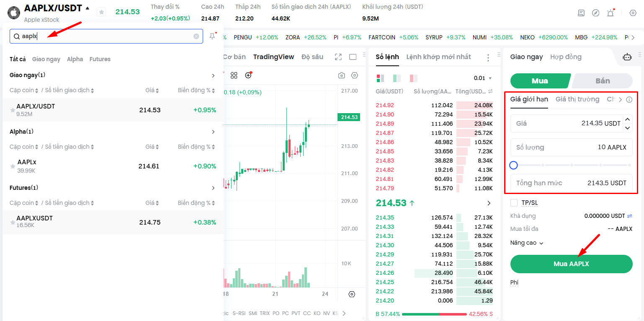This screenshot has height=321, width=644.
Task: Select the Tất cả search filter tab
Action: tap(18, 59)
